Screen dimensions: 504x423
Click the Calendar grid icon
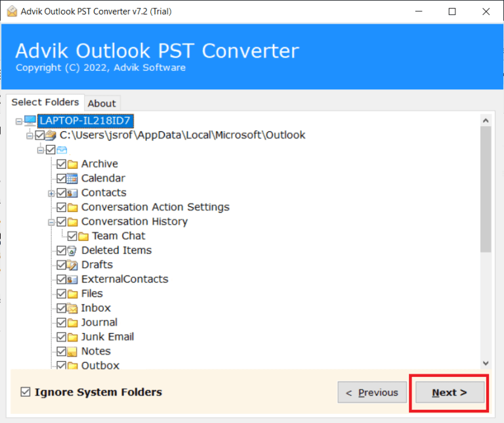coord(73,179)
